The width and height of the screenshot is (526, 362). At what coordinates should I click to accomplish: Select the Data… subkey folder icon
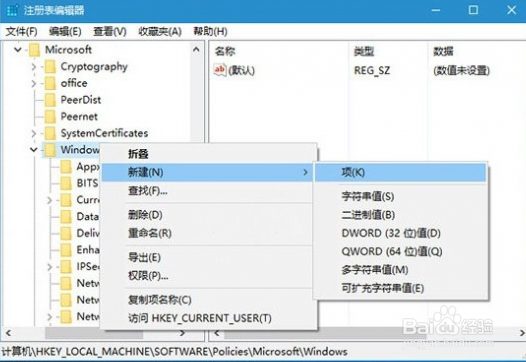pos(66,216)
